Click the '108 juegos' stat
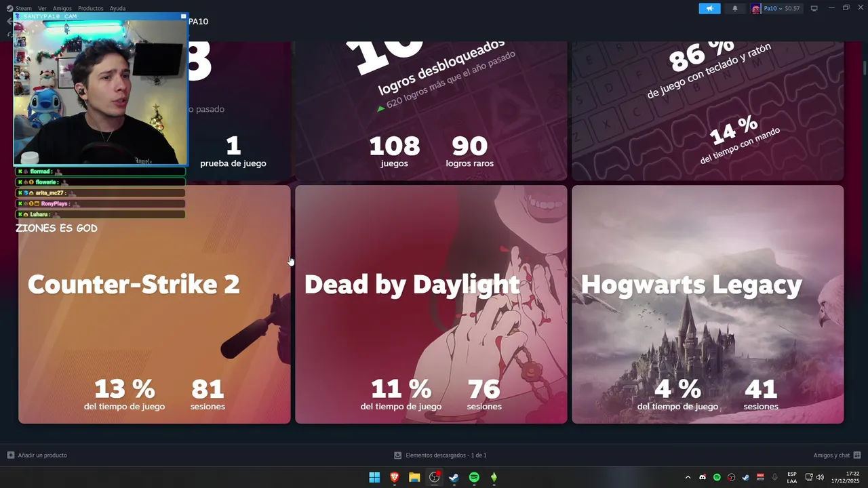 pyautogui.click(x=395, y=151)
